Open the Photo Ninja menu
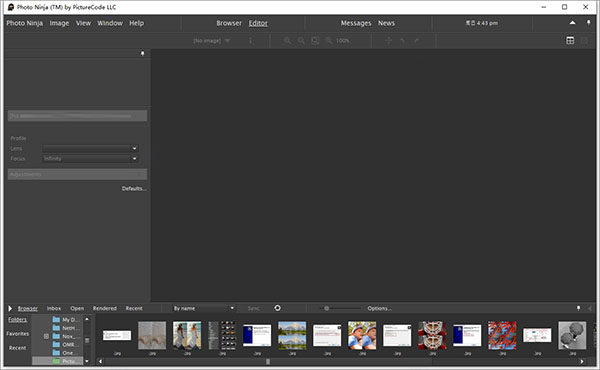Image resolution: width=600 pixels, height=370 pixels. tap(24, 23)
